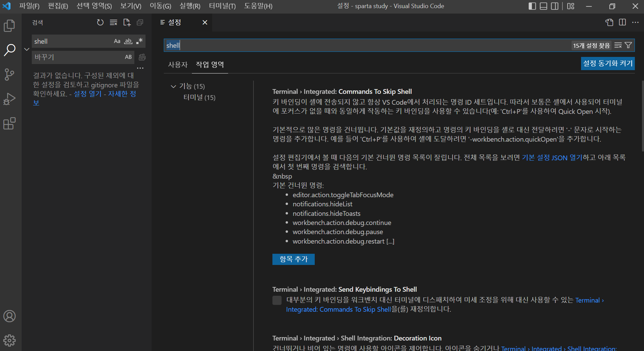The height and width of the screenshot is (351, 644).
Task: Toggle secondary side bar layout icon
Action: [x=555, y=6]
